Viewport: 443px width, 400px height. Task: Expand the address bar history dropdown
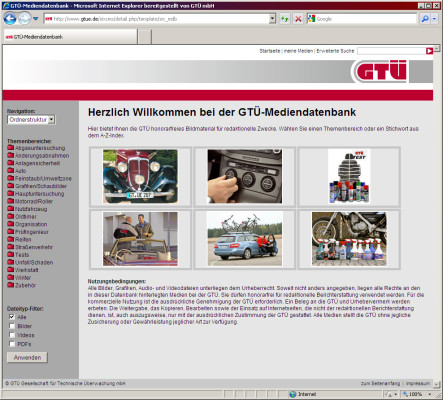(272, 19)
